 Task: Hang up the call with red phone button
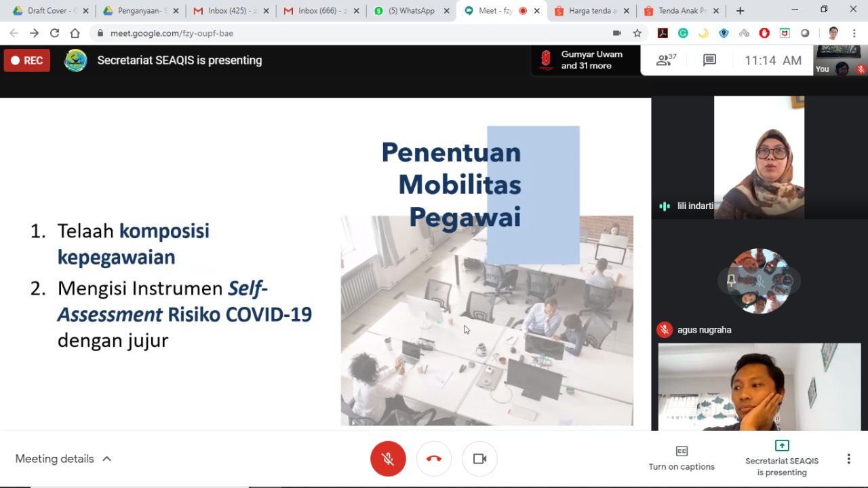434,459
